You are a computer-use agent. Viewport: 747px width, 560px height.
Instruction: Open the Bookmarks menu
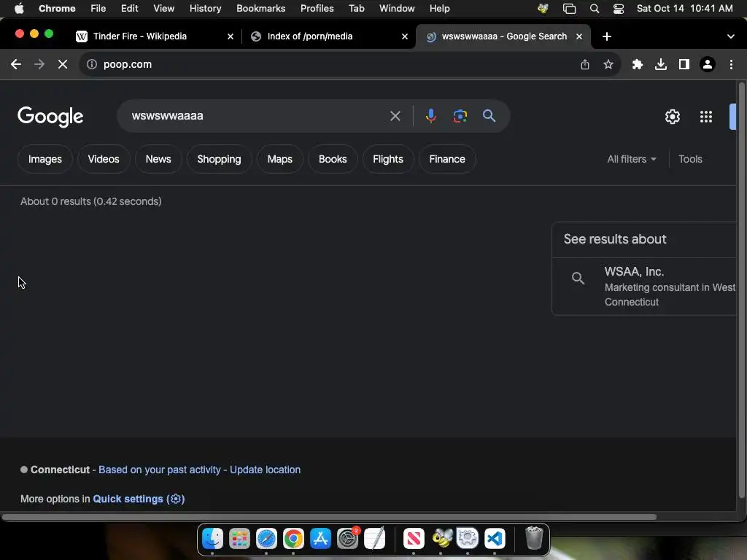[x=260, y=9]
